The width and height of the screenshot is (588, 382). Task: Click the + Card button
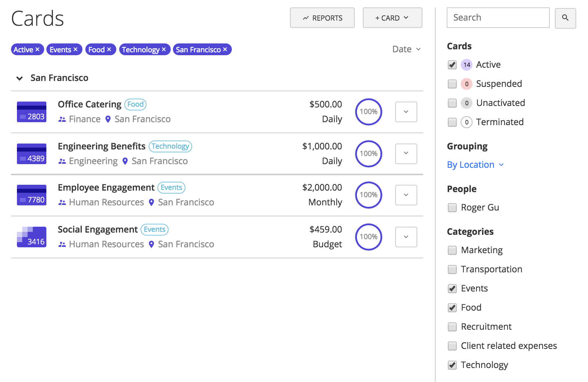(x=392, y=18)
